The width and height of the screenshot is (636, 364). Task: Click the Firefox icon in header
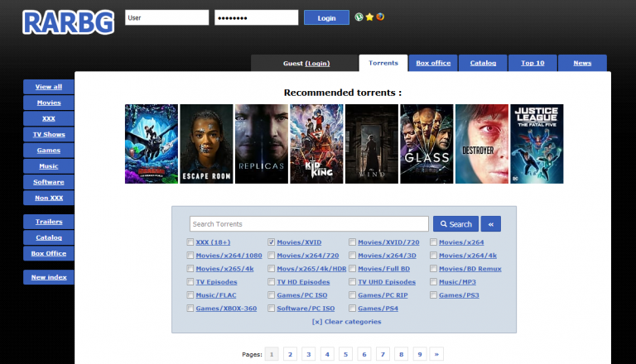380,17
